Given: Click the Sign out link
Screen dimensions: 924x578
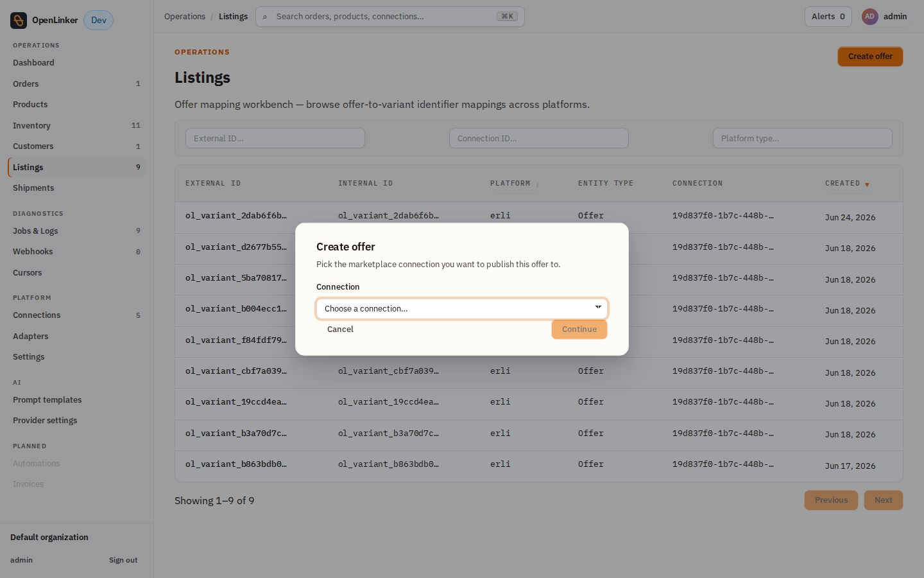Looking at the screenshot, I should [123, 560].
